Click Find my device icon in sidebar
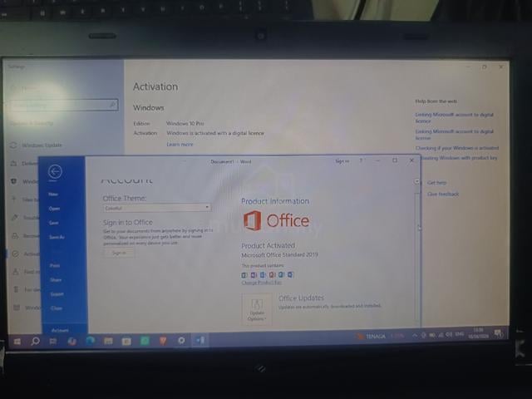Viewport: 532px width, 399px height. 16,272
